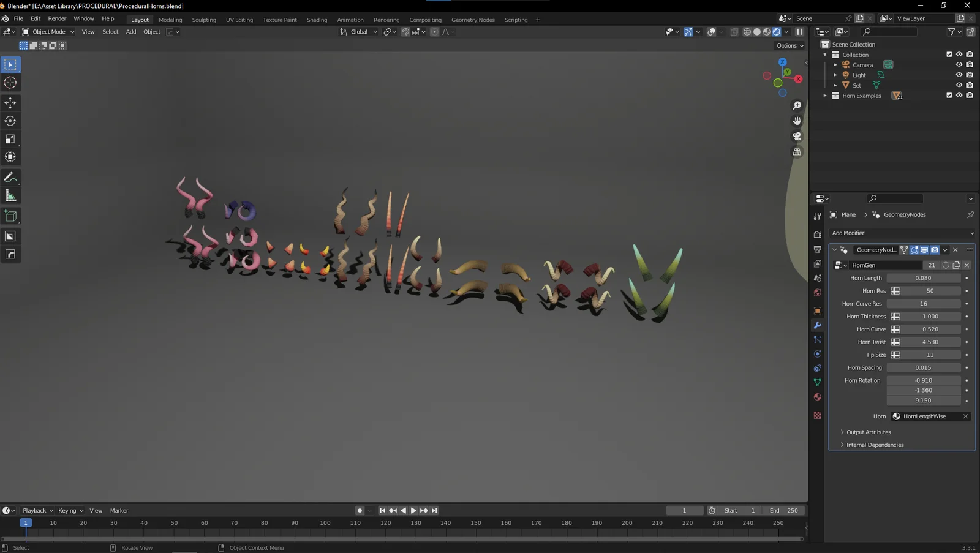
Task: Open the Render Properties tab
Action: pos(817,235)
